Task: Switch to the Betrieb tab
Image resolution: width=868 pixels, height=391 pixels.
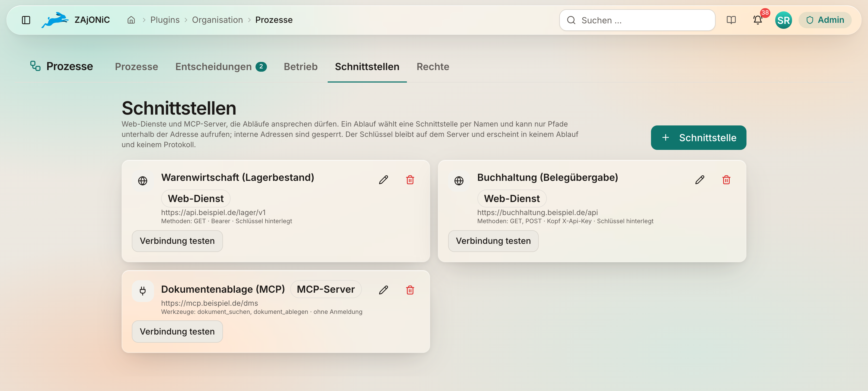Action: click(301, 67)
